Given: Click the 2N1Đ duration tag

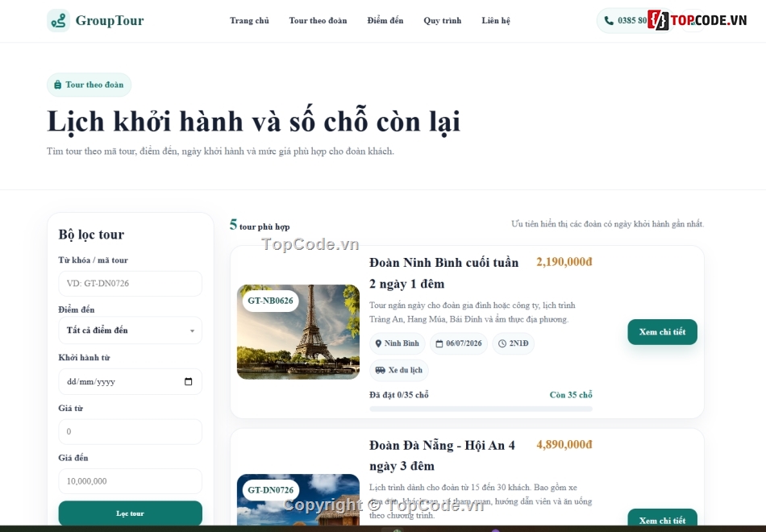Looking at the screenshot, I should (x=514, y=343).
